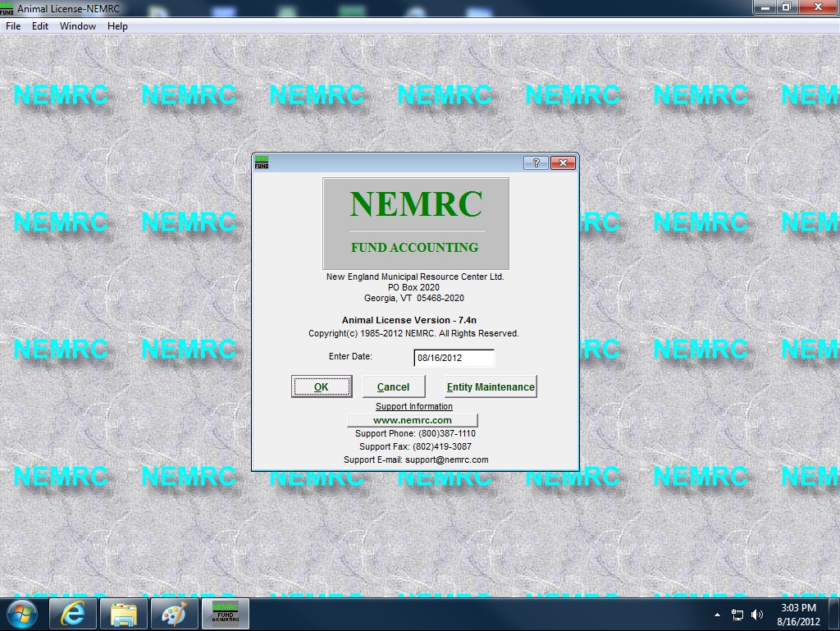This screenshot has height=631, width=840.
Task: Click the Support Phone: (800)387-1110 text
Action: 415,433
